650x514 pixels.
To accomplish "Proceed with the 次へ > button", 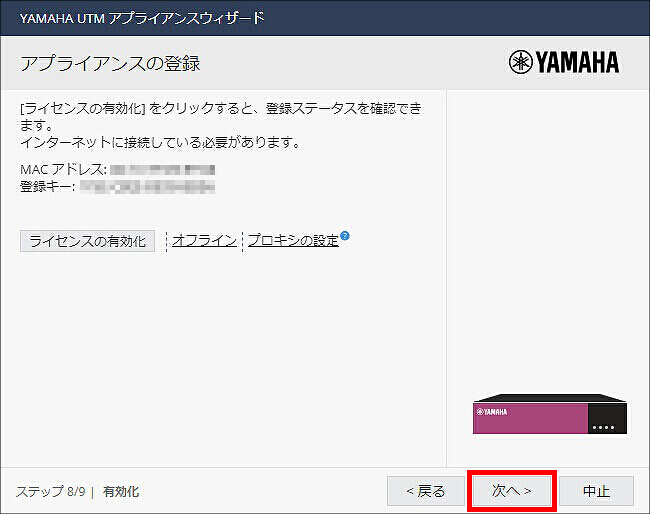I will pyautogui.click(x=512, y=491).
